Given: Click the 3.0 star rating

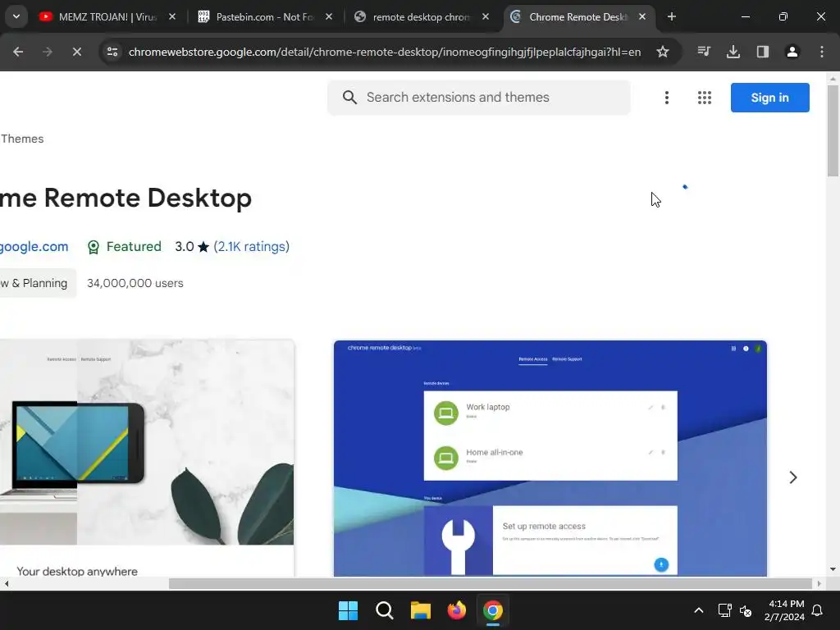Looking at the screenshot, I should pyautogui.click(x=192, y=246).
